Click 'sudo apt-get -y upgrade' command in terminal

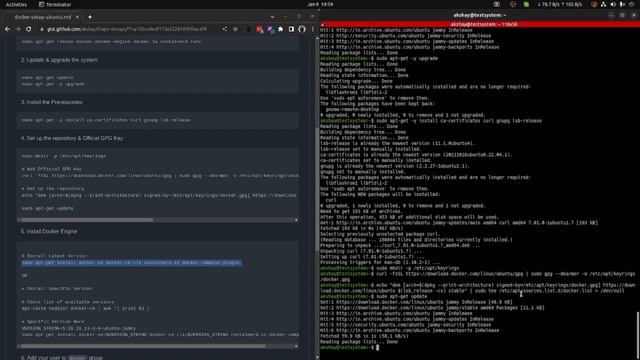pyautogui.click(x=407, y=58)
